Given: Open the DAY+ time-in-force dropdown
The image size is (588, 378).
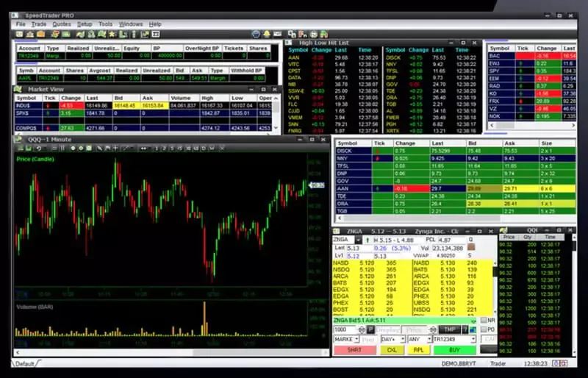Looking at the screenshot, I should click(402, 339).
